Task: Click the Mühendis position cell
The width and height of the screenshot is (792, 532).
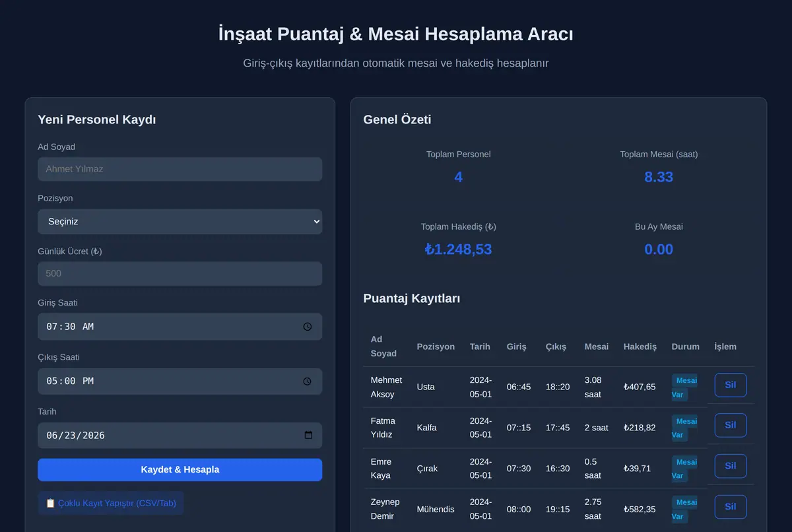Action: (436, 510)
